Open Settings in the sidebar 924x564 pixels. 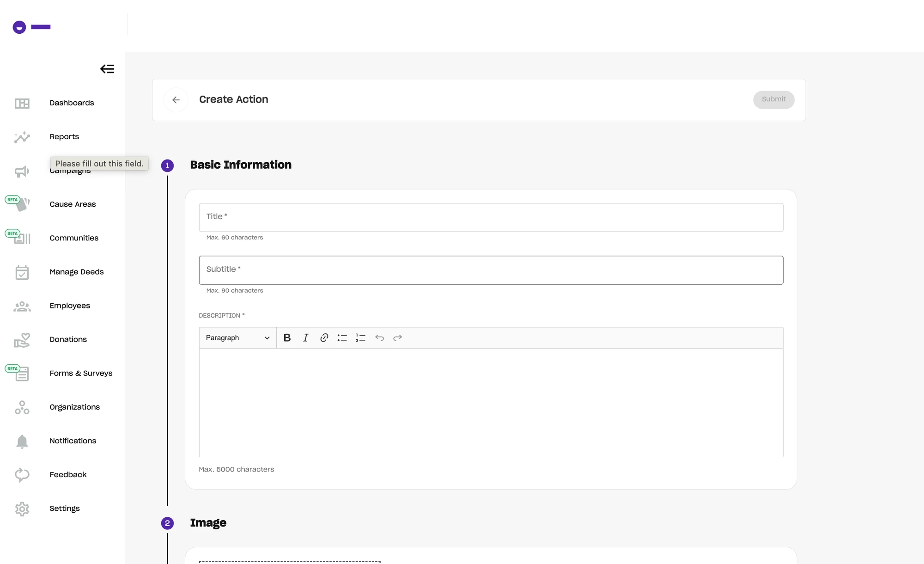coord(65,508)
